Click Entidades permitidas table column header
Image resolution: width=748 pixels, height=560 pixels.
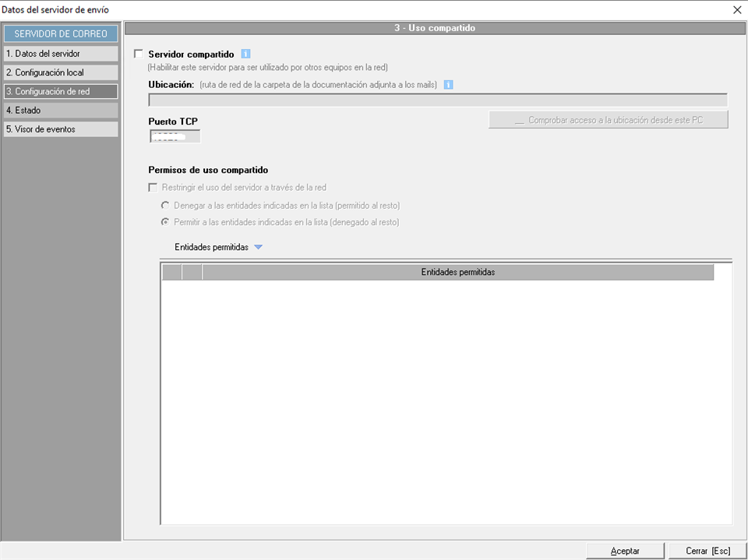point(457,273)
